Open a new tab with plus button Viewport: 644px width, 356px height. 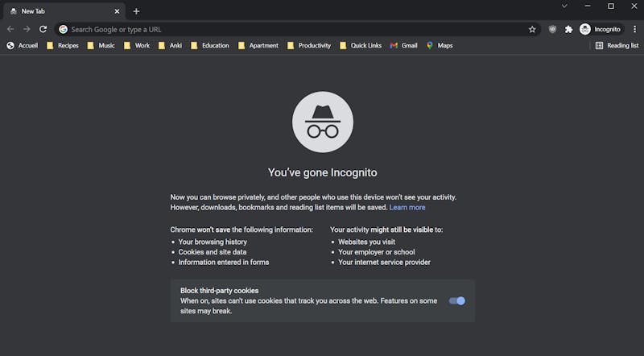tap(136, 11)
